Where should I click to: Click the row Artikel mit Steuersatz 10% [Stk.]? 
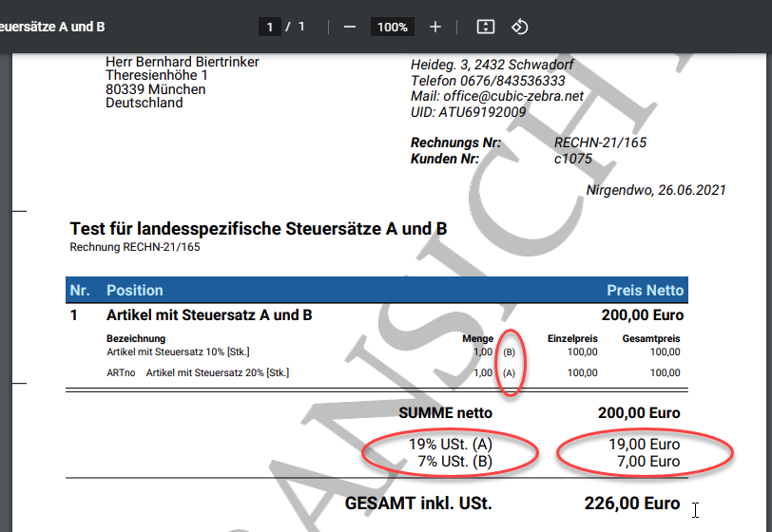[178, 351]
